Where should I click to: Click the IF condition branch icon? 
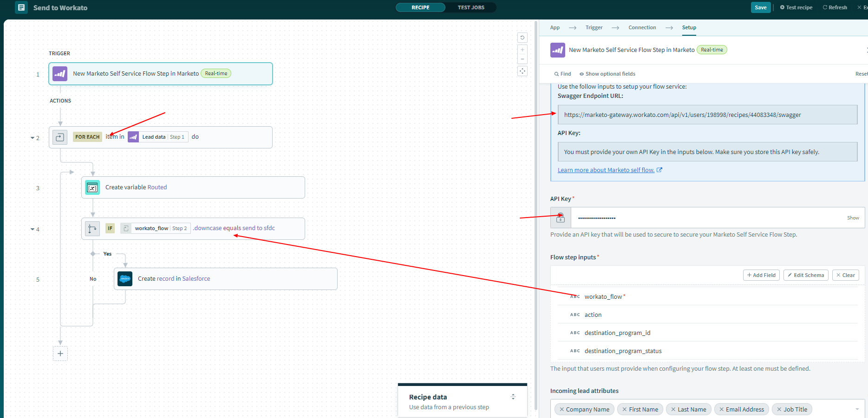(x=92, y=228)
